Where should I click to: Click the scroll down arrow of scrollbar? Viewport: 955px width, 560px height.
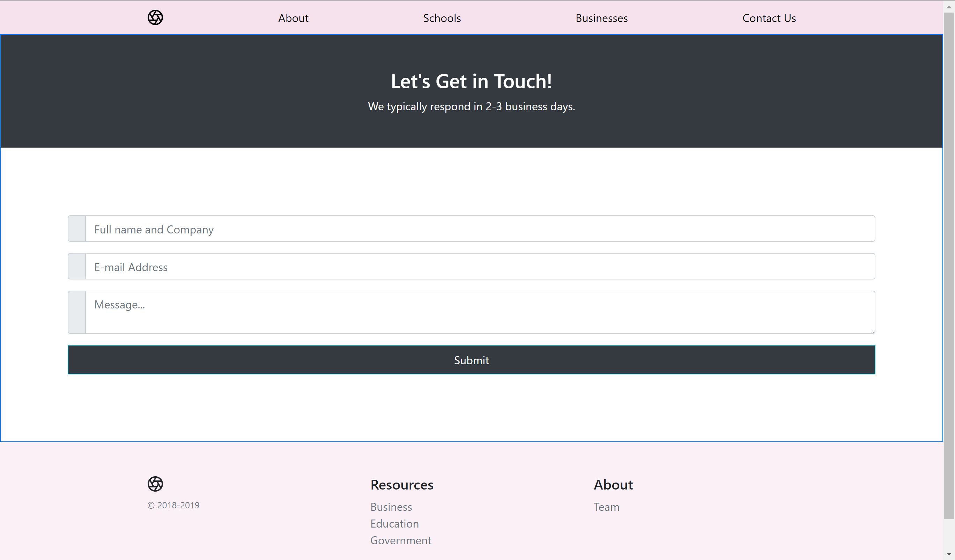949,554
